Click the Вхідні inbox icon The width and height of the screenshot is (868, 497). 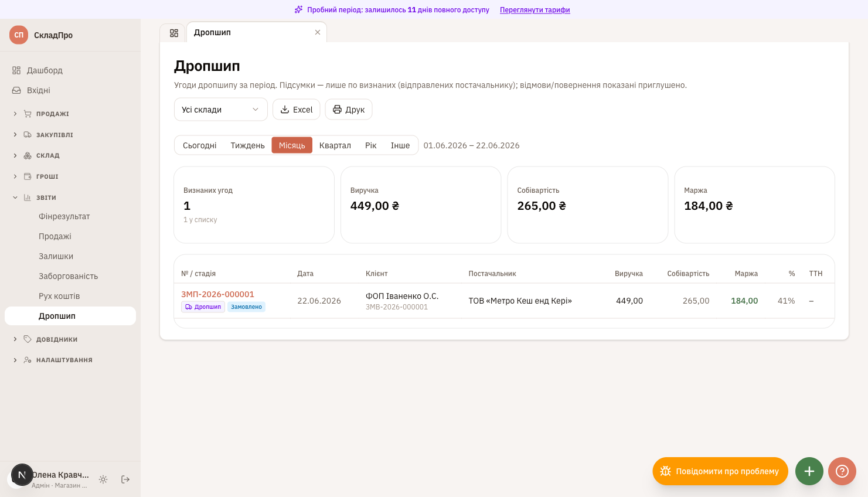16,90
